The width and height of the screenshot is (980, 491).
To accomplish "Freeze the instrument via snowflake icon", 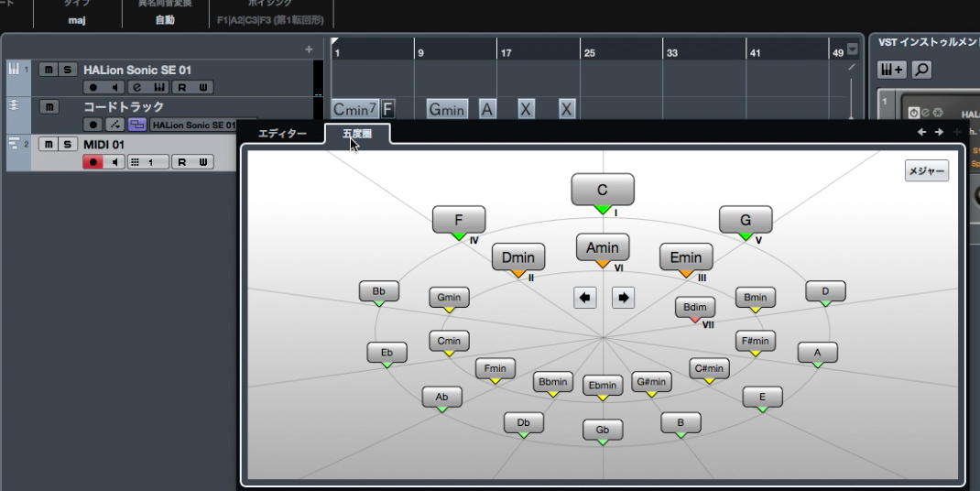I will [x=938, y=114].
